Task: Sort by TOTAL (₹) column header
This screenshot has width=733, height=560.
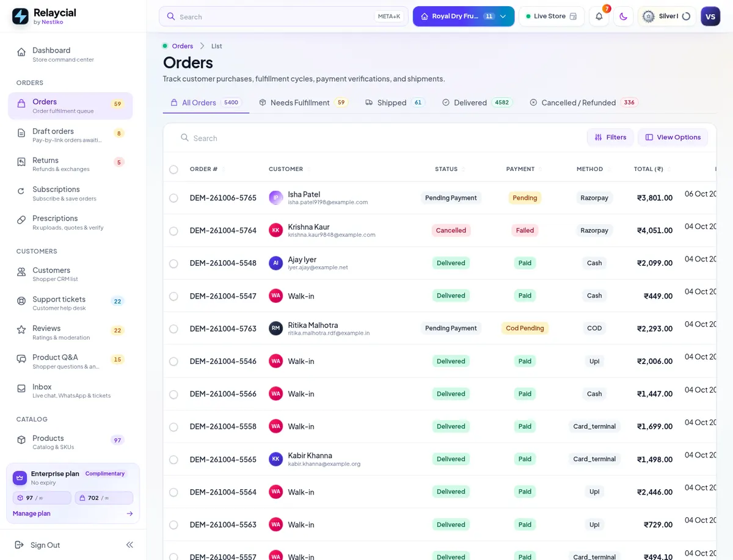Action: tap(652, 169)
